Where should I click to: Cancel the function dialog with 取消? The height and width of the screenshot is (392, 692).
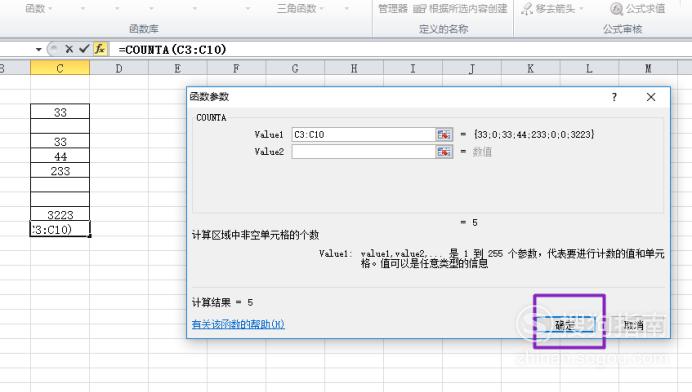pyautogui.click(x=634, y=325)
